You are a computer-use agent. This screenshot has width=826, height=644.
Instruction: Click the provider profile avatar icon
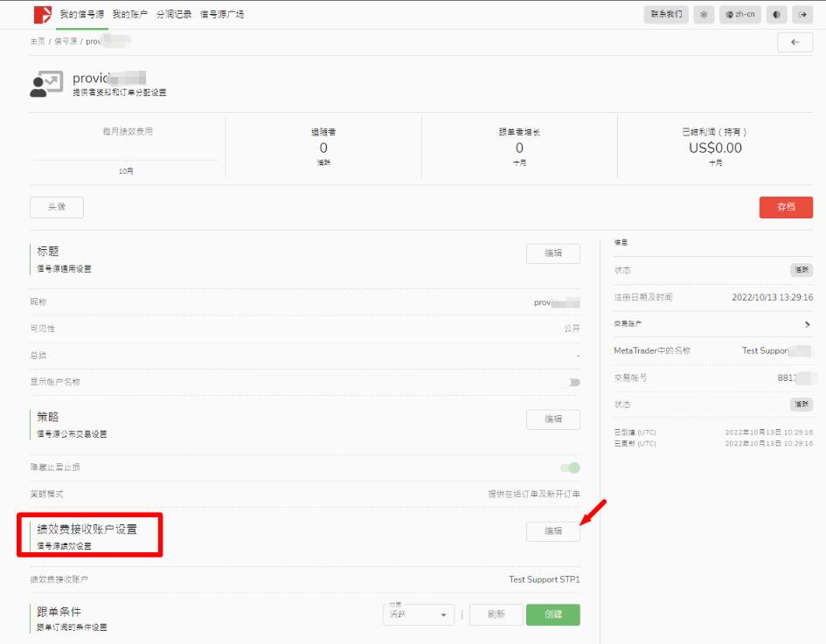click(46, 84)
